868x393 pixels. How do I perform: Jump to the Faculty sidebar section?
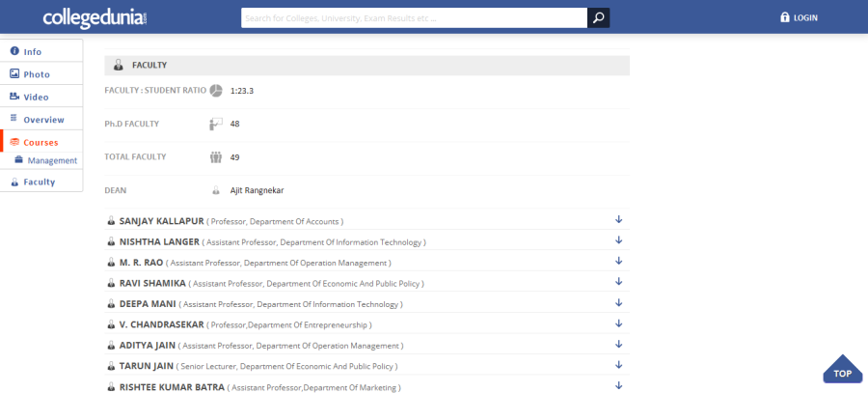[x=41, y=182]
